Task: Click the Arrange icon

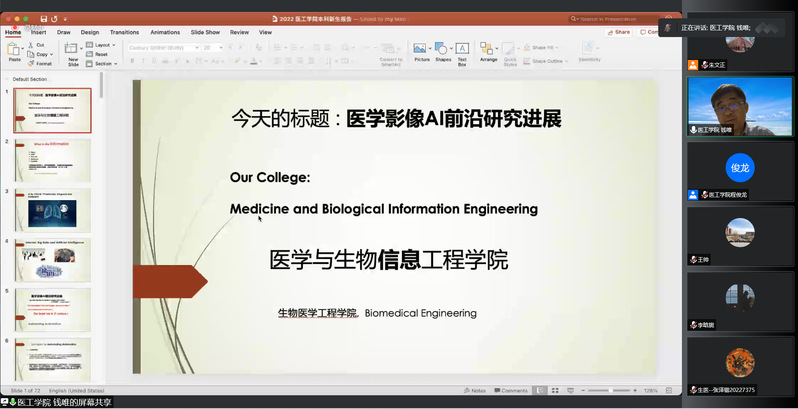Action: (488, 49)
